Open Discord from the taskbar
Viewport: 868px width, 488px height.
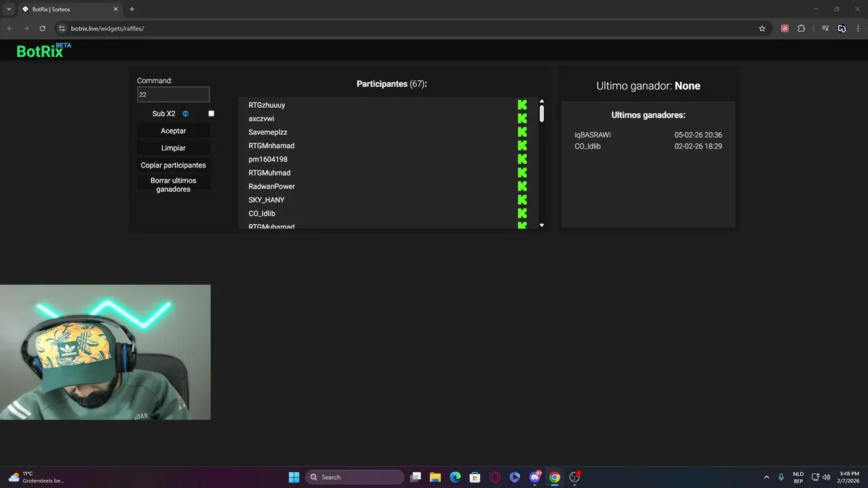coord(535,477)
